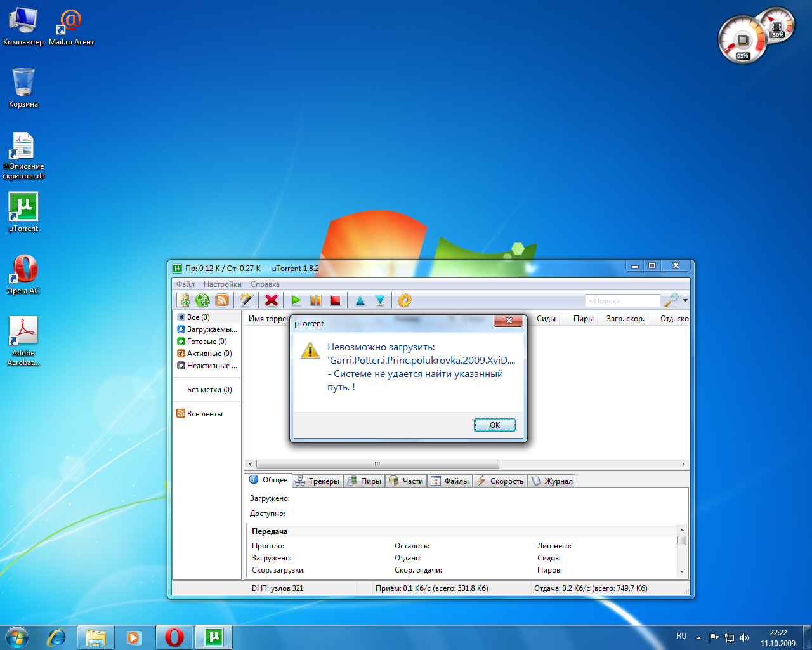
Task: Open Windows Explorer from the taskbar
Action: pos(96,637)
